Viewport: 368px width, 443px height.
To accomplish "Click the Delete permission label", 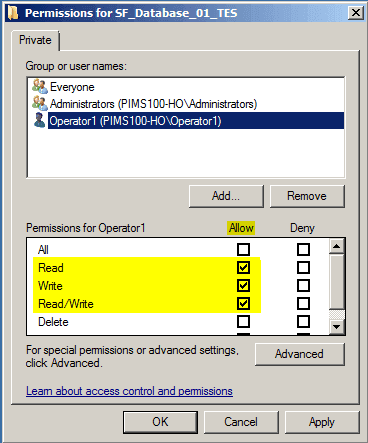I will 53,322.
